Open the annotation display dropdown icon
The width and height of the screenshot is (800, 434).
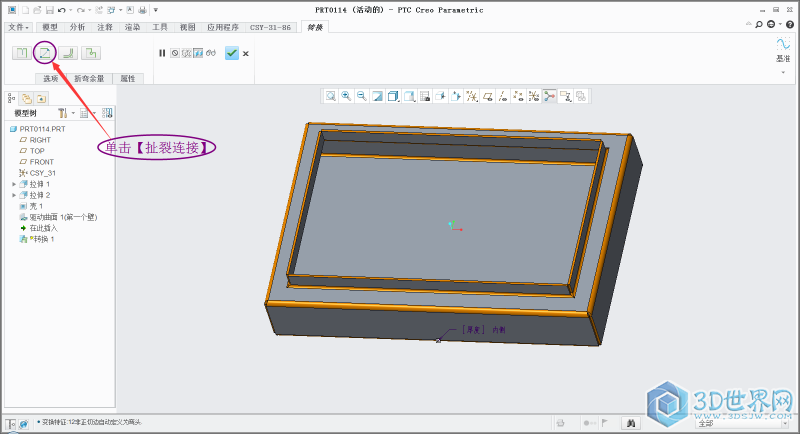(x=565, y=96)
